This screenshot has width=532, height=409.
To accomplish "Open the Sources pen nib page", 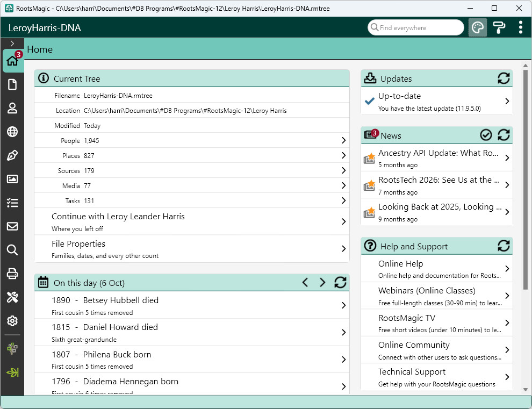I will tap(12, 155).
